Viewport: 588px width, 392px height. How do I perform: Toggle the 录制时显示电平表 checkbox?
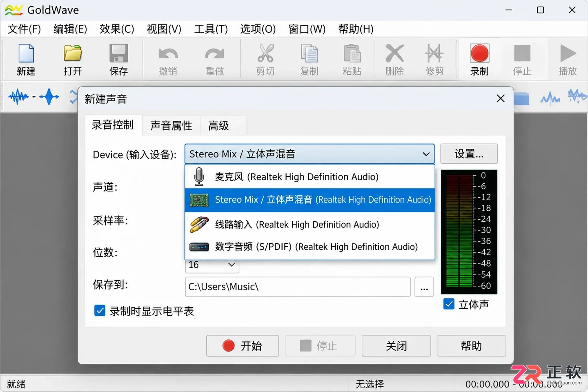point(100,311)
